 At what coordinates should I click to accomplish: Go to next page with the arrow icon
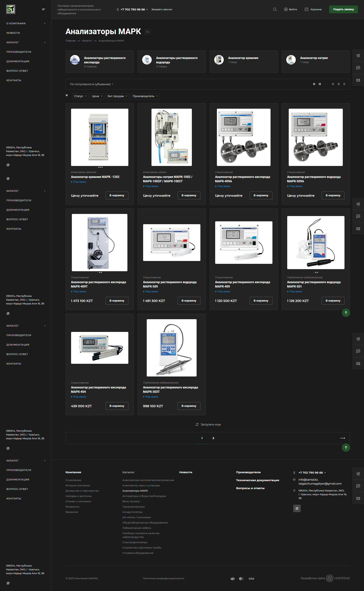tap(343, 438)
